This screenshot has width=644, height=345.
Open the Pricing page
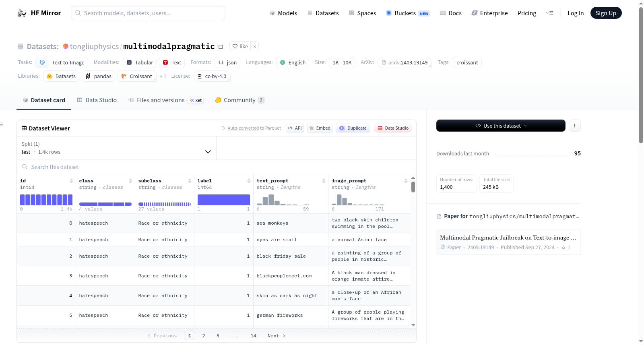pos(527,13)
